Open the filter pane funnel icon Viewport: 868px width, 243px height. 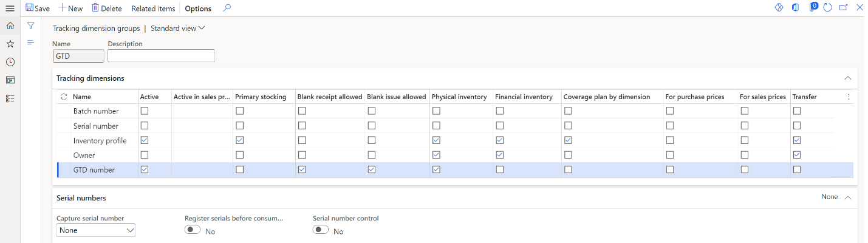tap(30, 26)
